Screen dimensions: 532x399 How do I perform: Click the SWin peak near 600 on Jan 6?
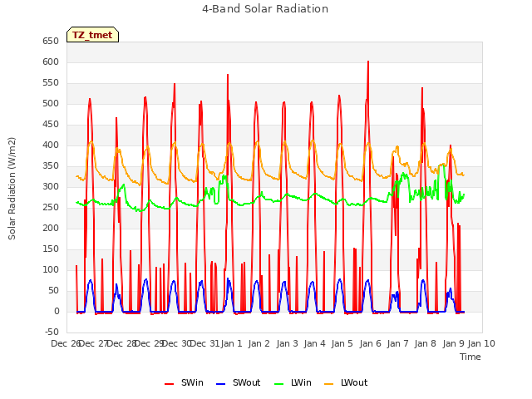[x=368, y=62]
